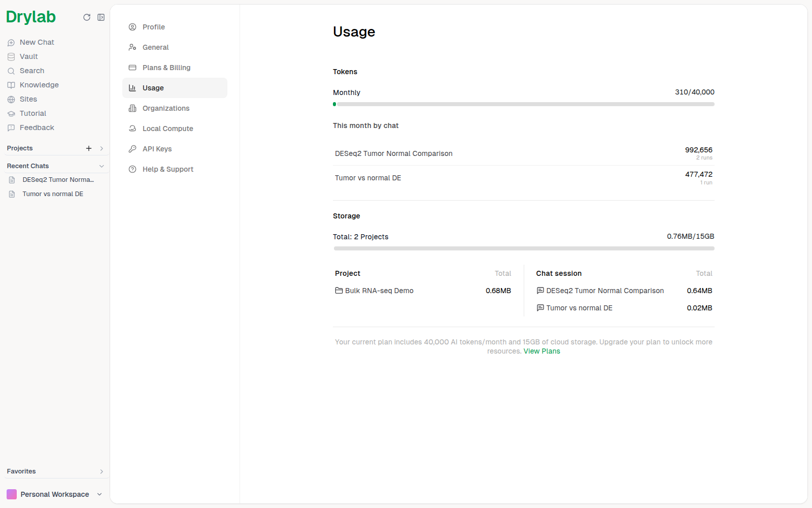Click the storage usage progress bar

[x=524, y=248]
